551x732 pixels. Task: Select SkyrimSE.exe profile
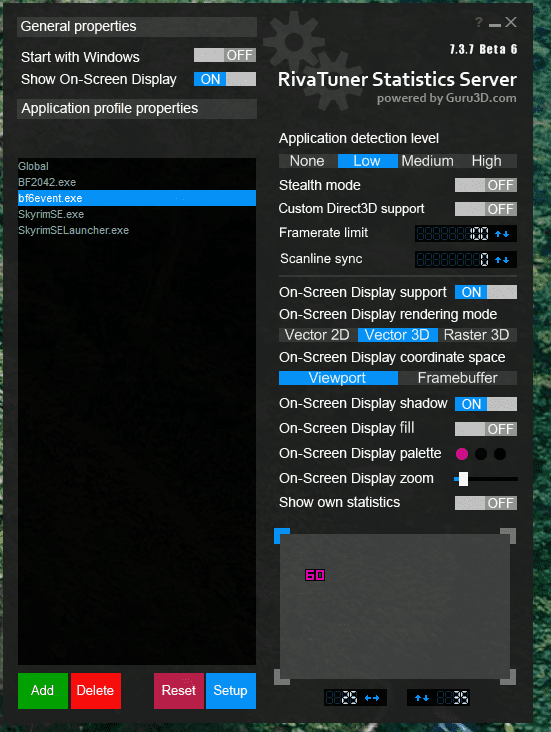(x=137, y=214)
